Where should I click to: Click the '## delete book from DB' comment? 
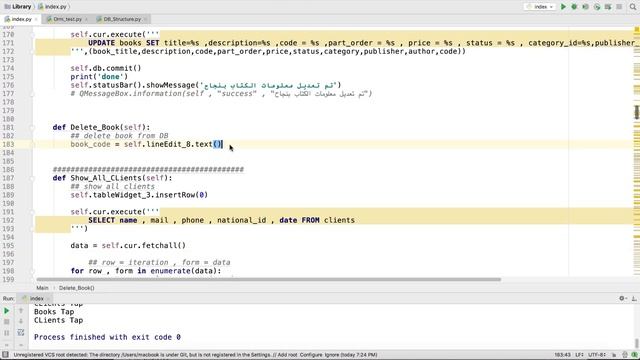coord(119,136)
